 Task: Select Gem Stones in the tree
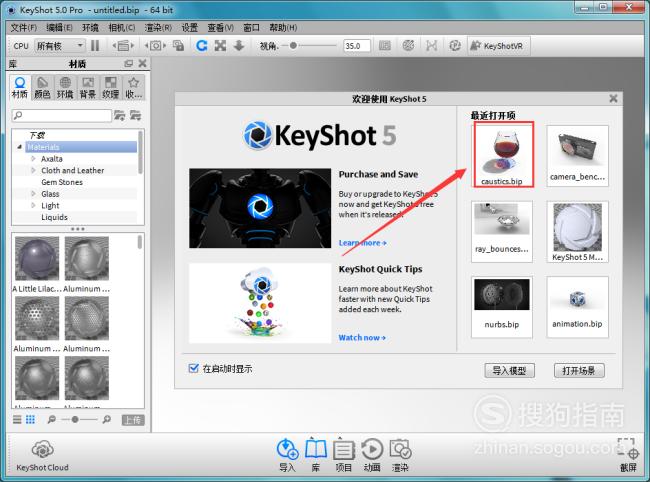pos(62,182)
